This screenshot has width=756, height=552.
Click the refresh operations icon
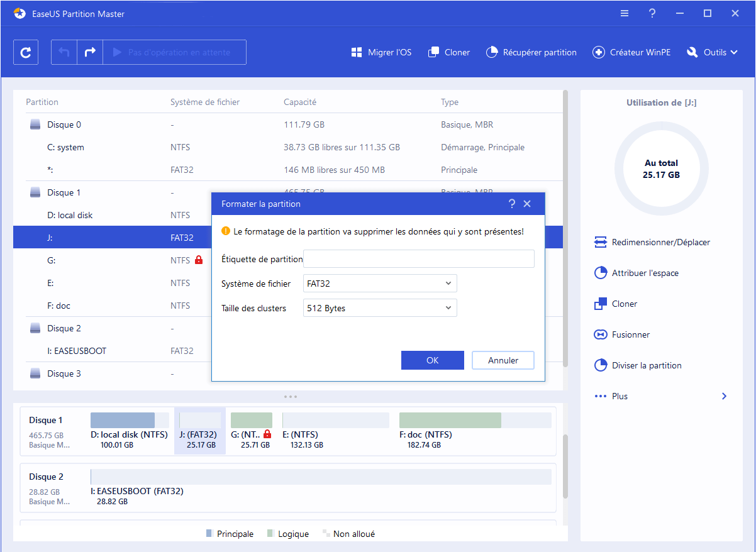25,52
